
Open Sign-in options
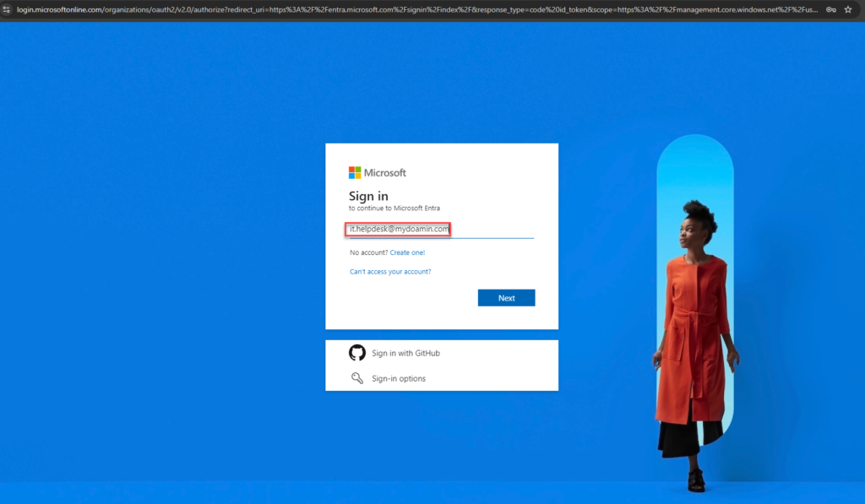(x=399, y=378)
